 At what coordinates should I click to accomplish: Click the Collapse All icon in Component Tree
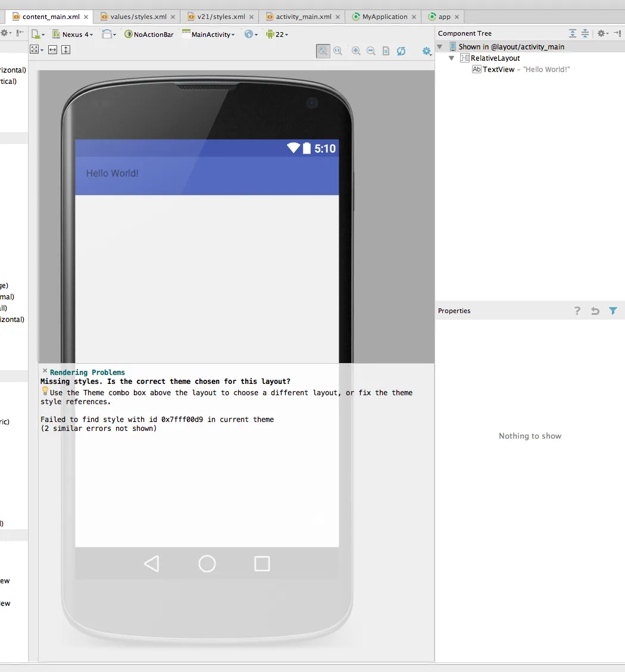pyautogui.click(x=585, y=33)
